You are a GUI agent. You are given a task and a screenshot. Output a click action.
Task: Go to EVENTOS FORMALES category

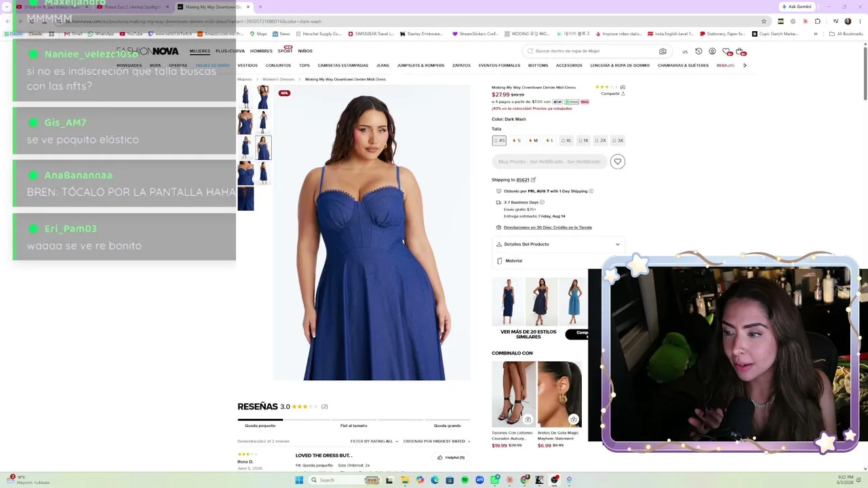coord(499,66)
